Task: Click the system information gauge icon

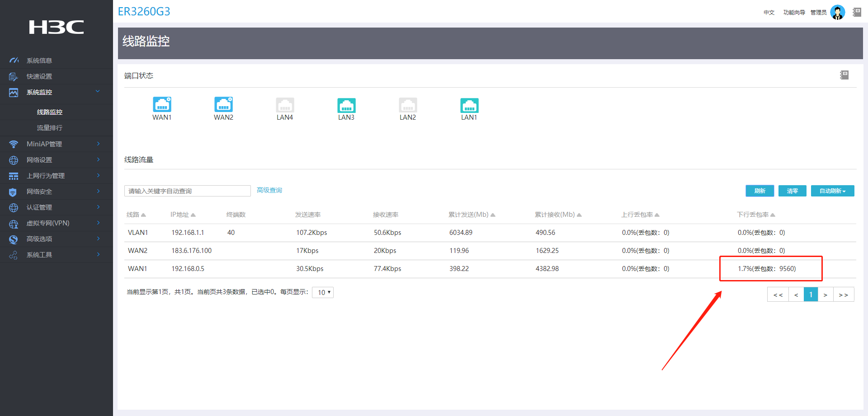Action: [14, 60]
